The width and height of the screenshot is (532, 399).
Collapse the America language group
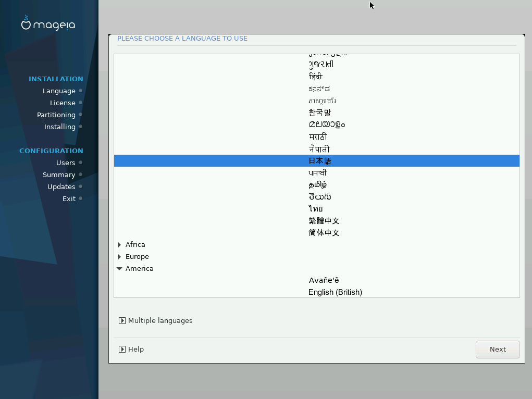(x=119, y=269)
